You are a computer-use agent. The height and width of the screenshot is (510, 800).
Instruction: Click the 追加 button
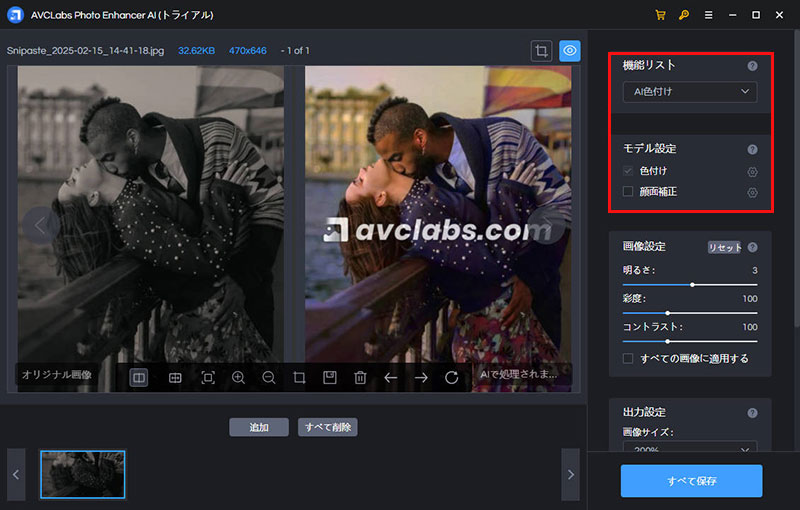click(259, 427)
